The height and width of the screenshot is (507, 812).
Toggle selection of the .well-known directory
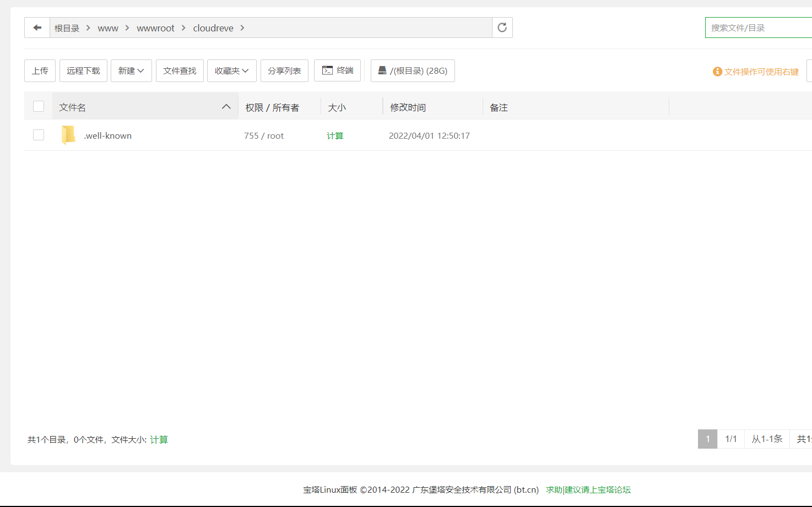coord(38,134)
